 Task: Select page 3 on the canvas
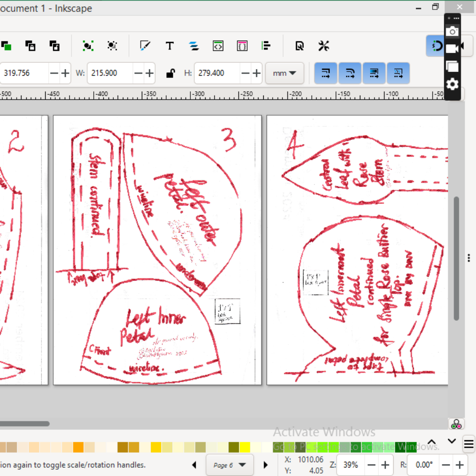pyautogui.click(x=157, y=250)
